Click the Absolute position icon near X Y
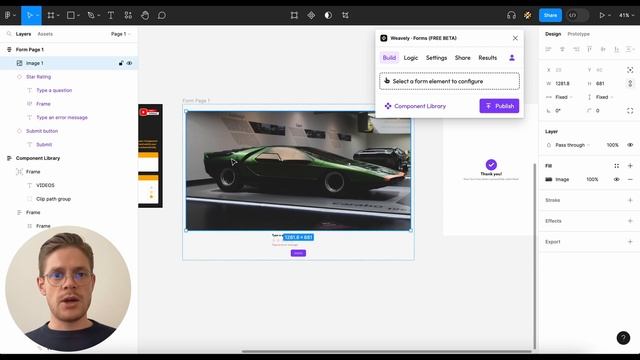 [630, 70]
